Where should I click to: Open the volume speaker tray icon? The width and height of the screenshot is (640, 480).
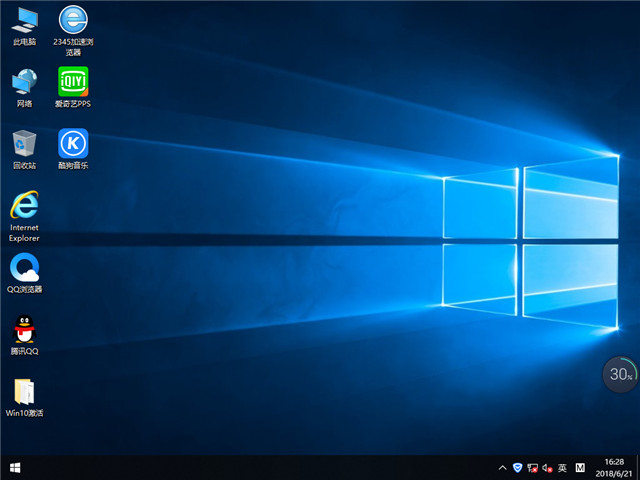click(547, 468)
